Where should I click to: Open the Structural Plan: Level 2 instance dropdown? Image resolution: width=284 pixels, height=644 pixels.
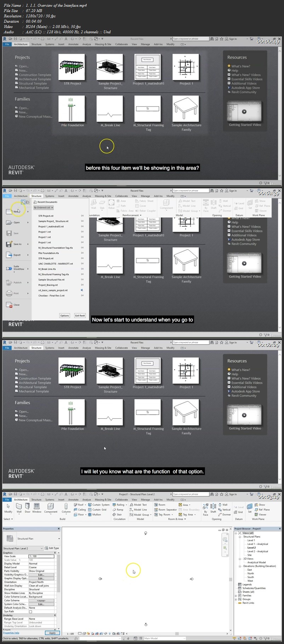[x=23, y=548]
